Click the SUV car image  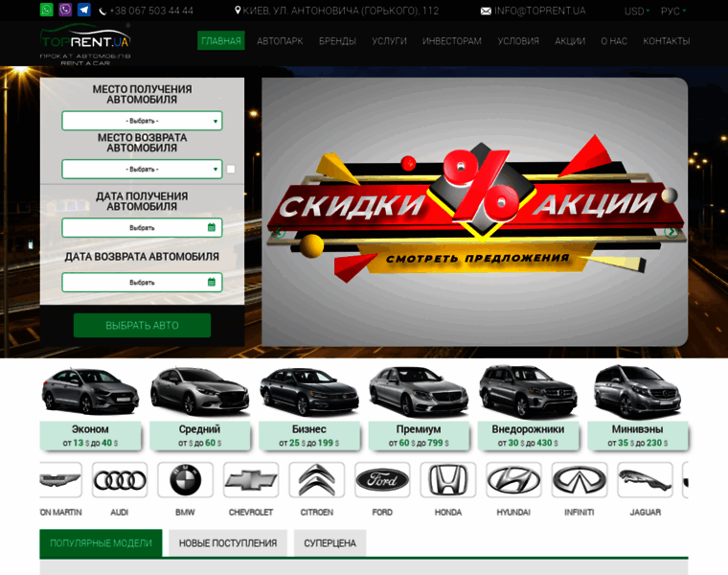(529, 391)
